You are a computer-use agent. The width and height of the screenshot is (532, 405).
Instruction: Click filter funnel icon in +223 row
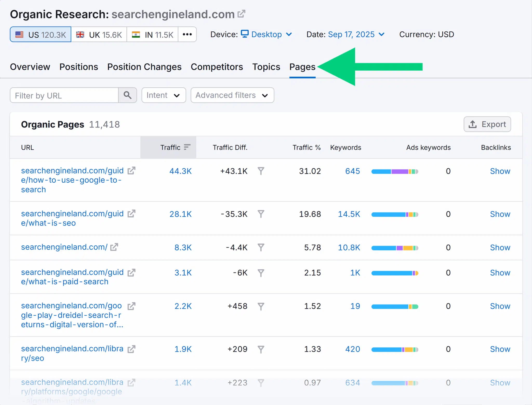pyautogui.click(x=261, y=383)
